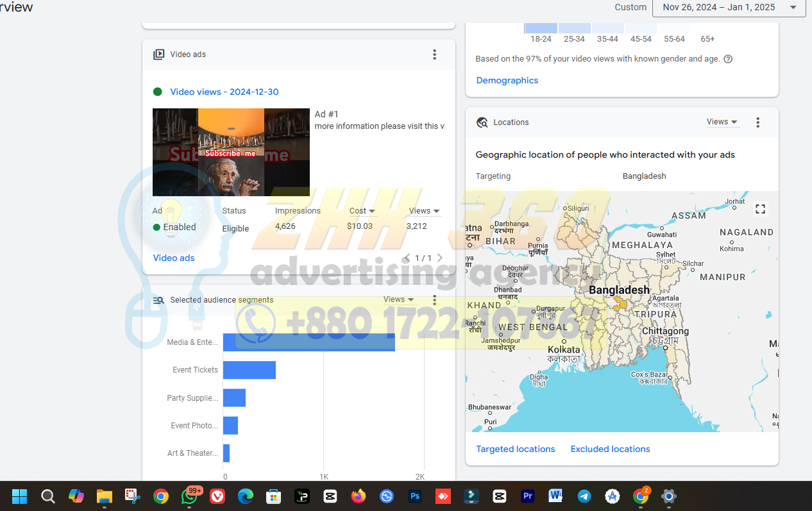Open taskbar Search
The width and height of the screenshot is (812, 511).
pyautogui.click(x=48, y=496)
